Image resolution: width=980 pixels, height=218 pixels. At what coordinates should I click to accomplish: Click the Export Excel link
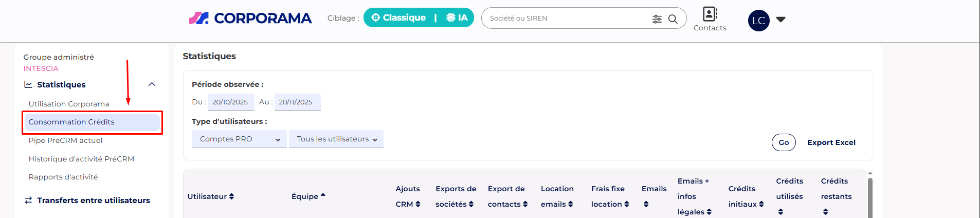(x=831, y=142)
